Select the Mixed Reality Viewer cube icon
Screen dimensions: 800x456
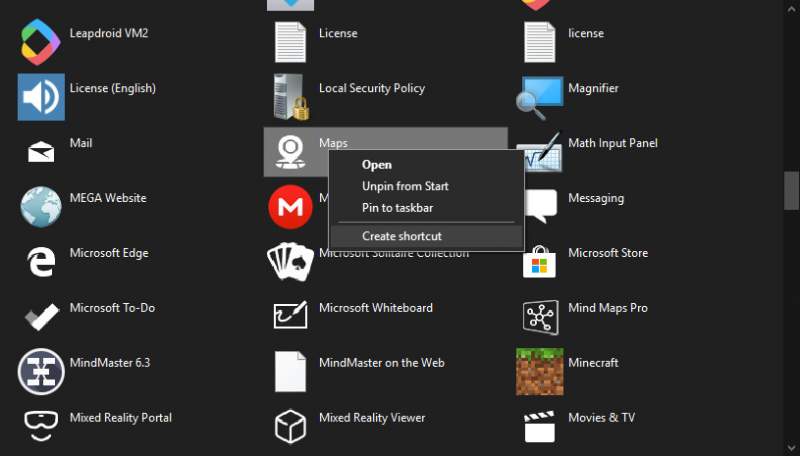[290, 426]
